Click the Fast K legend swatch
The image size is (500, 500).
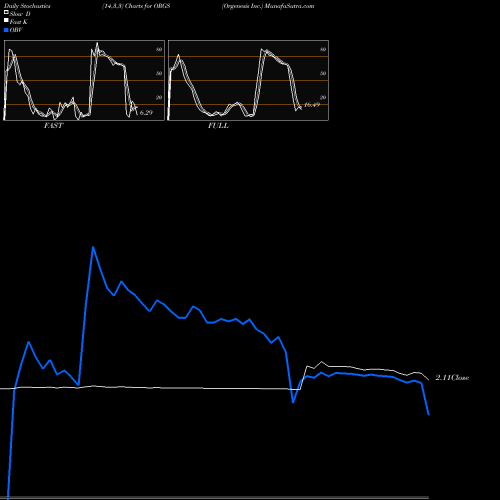pyautogui.click(x=6, y=21)
